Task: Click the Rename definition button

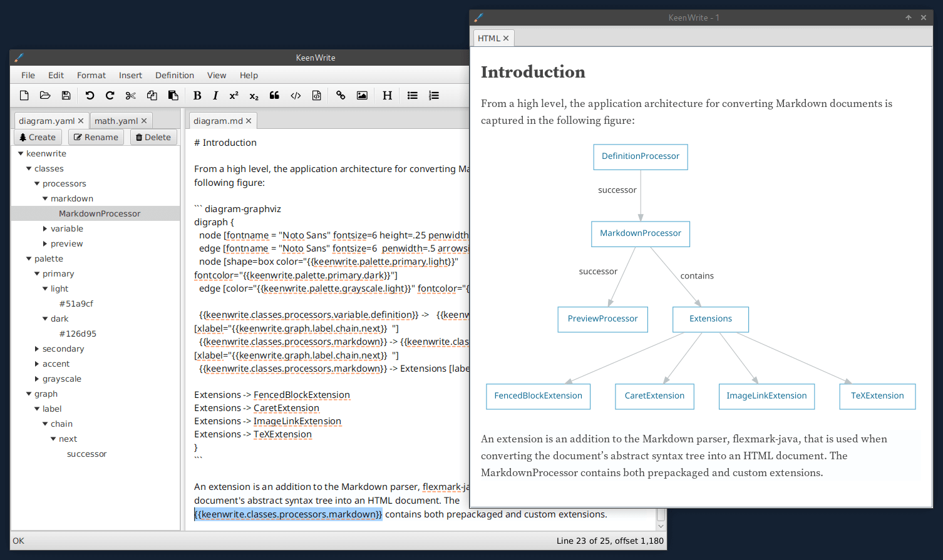Action: pyautogui.click(x=95, y=136)
